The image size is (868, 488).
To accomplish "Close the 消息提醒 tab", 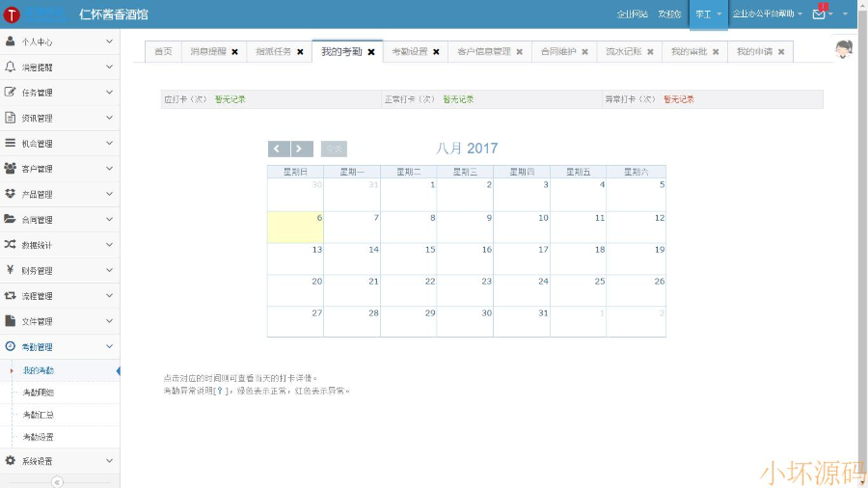I will coord(234,52).
